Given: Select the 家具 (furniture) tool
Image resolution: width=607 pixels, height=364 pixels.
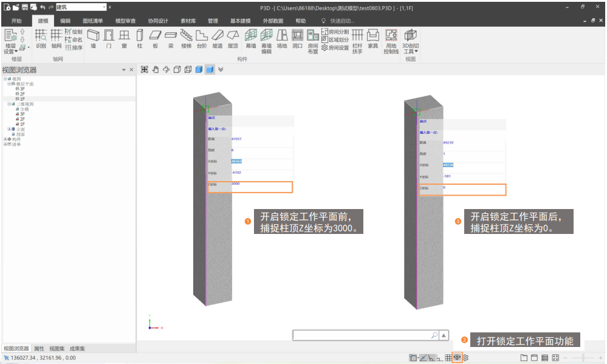Looking at the screenshot, I should 373,38.
